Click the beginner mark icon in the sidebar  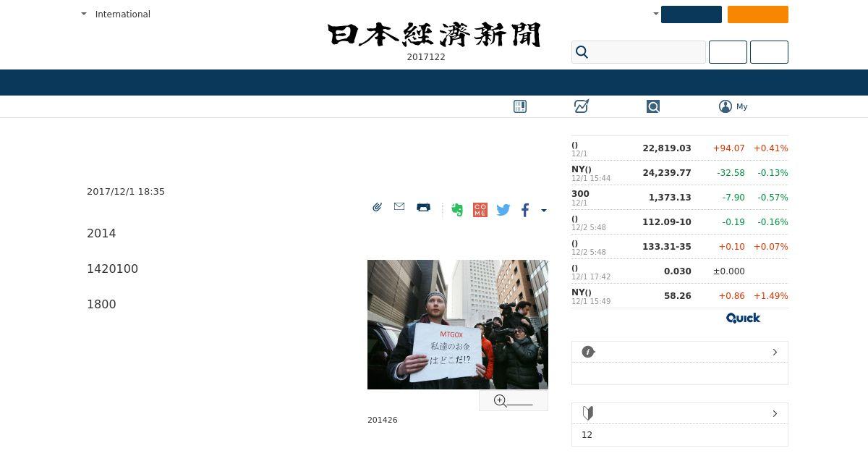point(588,413)
